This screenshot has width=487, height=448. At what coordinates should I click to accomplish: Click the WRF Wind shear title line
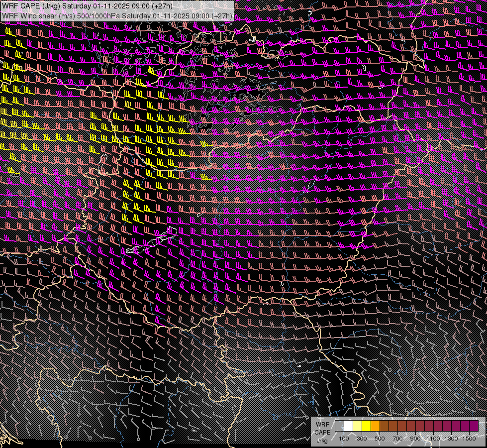coord(117,16)
